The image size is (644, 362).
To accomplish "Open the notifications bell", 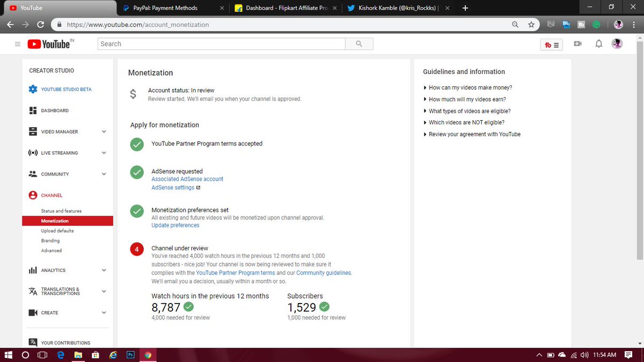I will pos(599,44).
